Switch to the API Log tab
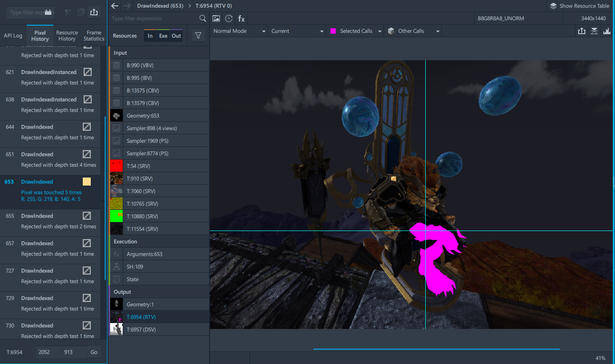The height and width of the screenshot is (364, 615). (x=13, y=36)
